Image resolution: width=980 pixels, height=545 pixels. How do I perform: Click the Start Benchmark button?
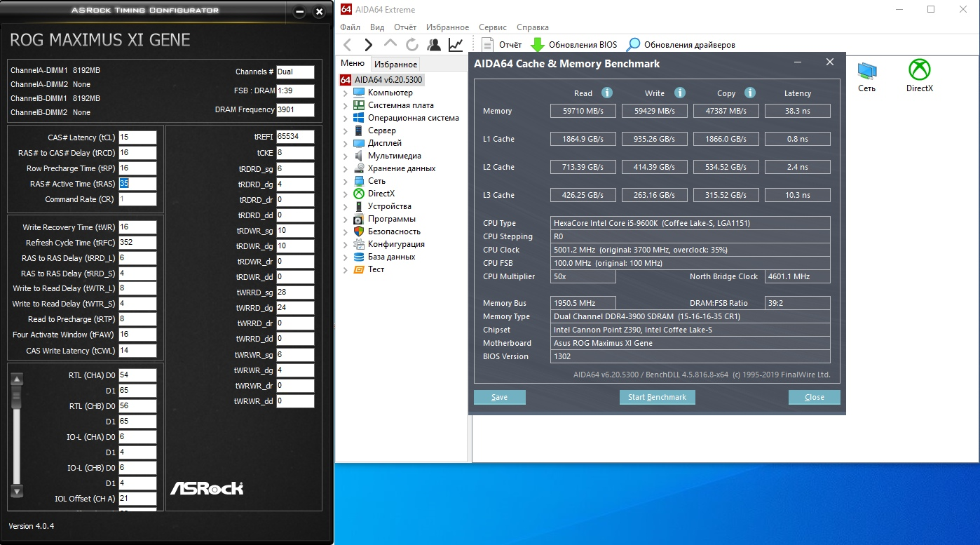pos(657,397)
